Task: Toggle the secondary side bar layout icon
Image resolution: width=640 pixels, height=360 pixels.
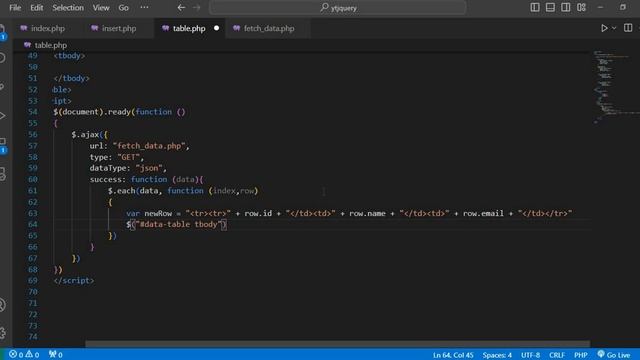Action: [x=566, y=7]
